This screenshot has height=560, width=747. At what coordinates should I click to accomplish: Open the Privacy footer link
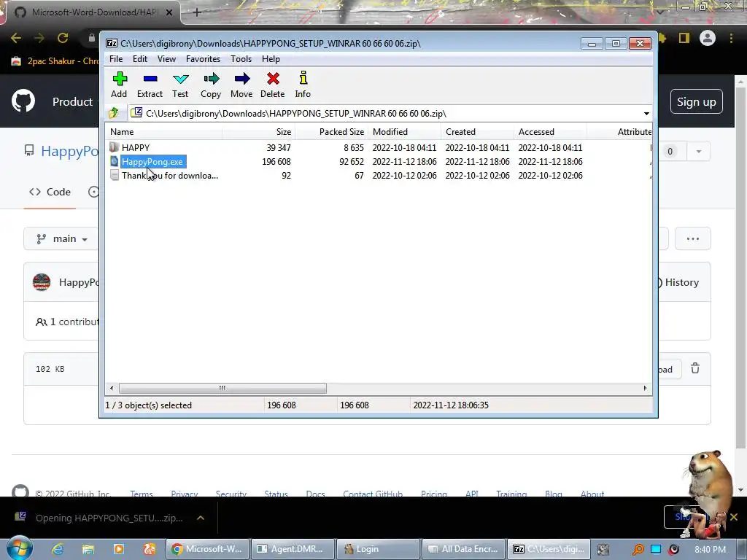point(184,494)
